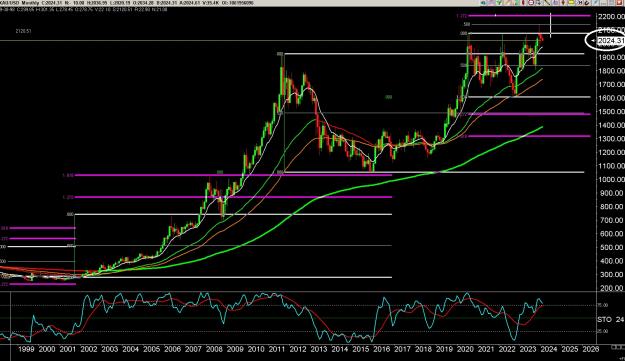
Task: Click the 2012 year label on time axis
Action: click(298, 349)
